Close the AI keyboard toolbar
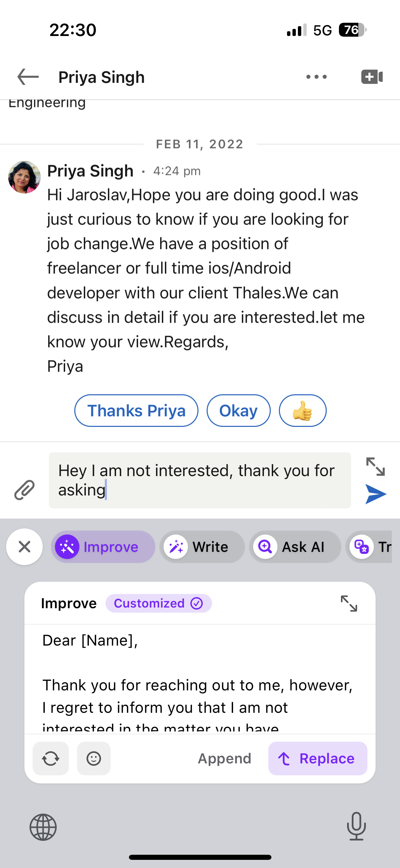 click(x=24, y=547)
